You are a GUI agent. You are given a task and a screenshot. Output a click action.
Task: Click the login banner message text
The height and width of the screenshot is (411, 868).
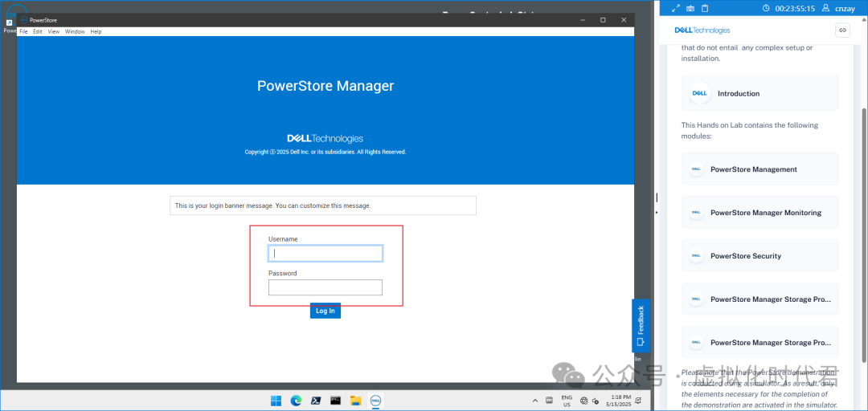coord(273,205)
